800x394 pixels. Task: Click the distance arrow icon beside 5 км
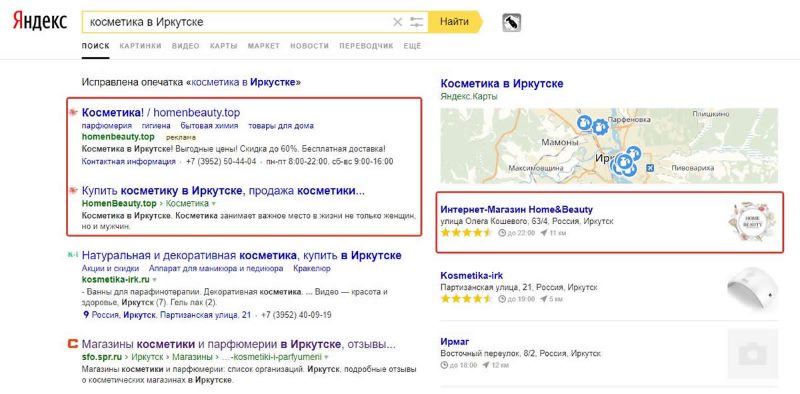click(x=543, y=299)
